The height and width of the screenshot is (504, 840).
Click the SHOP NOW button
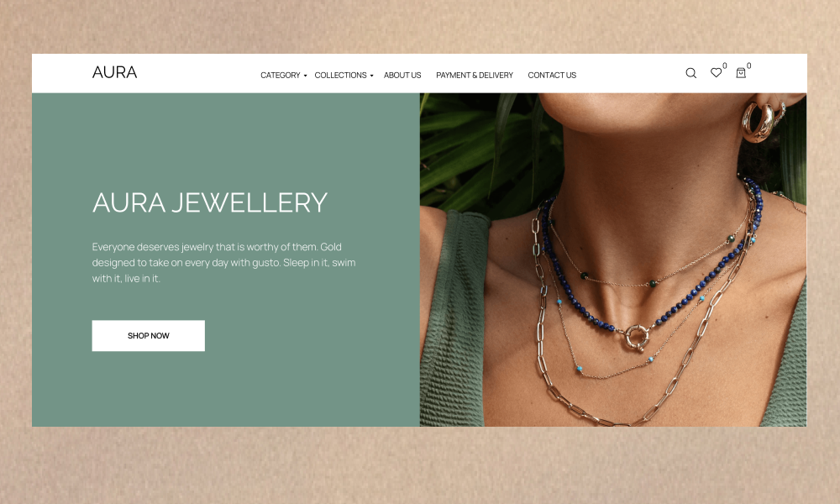coord(149,336)
